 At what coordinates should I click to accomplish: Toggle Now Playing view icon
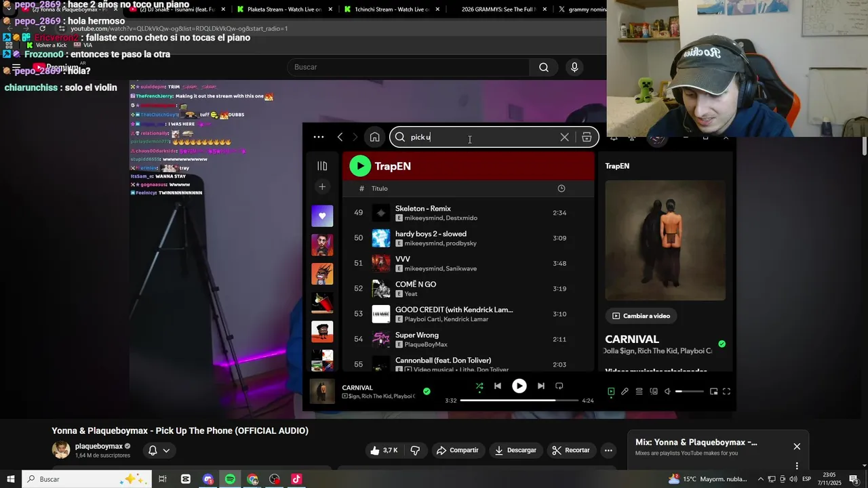pos(611,391)
